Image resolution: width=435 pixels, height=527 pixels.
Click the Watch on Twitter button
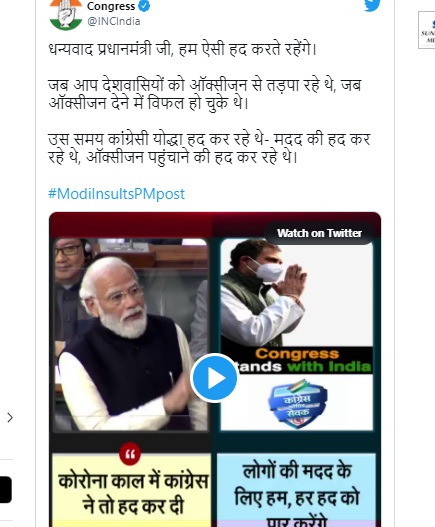[x=319, y=233]
